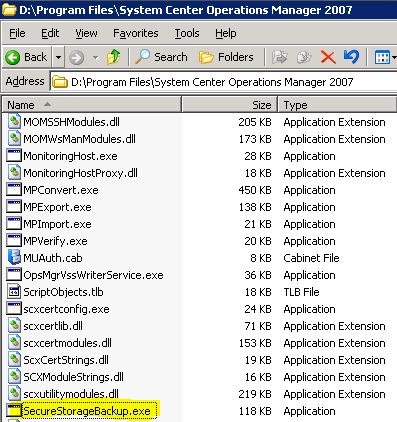Click the Back navigation arrow icon
The width and height of the screenshot is (397, 422).
[12, 57]
